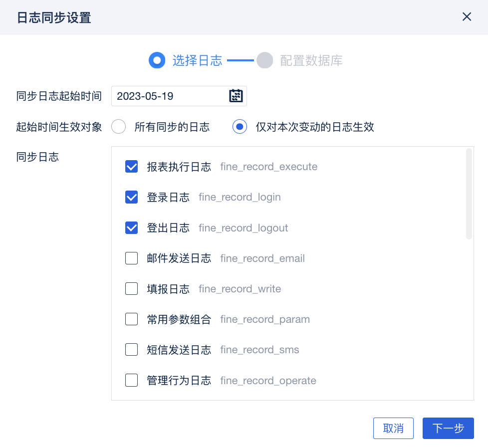Tick the 常用参数组合 checkbox
This screenshot has height=448, width=488.
click(x=132, y=319)
